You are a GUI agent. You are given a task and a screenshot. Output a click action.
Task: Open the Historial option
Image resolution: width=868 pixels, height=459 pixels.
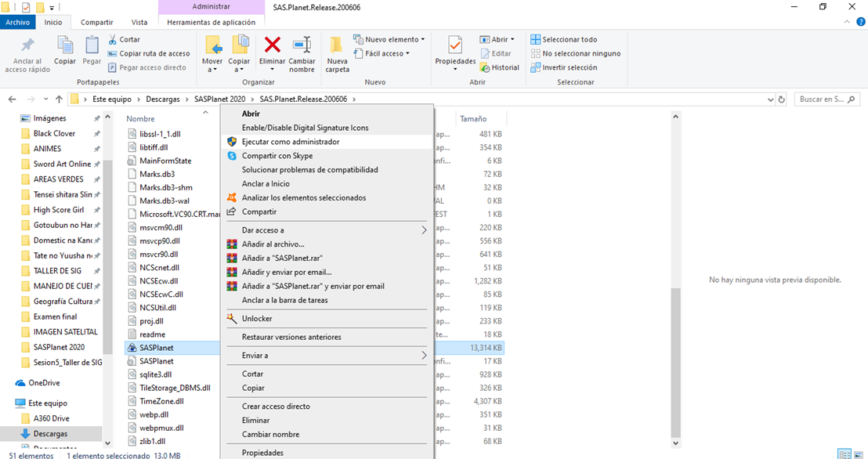point(499,67)
